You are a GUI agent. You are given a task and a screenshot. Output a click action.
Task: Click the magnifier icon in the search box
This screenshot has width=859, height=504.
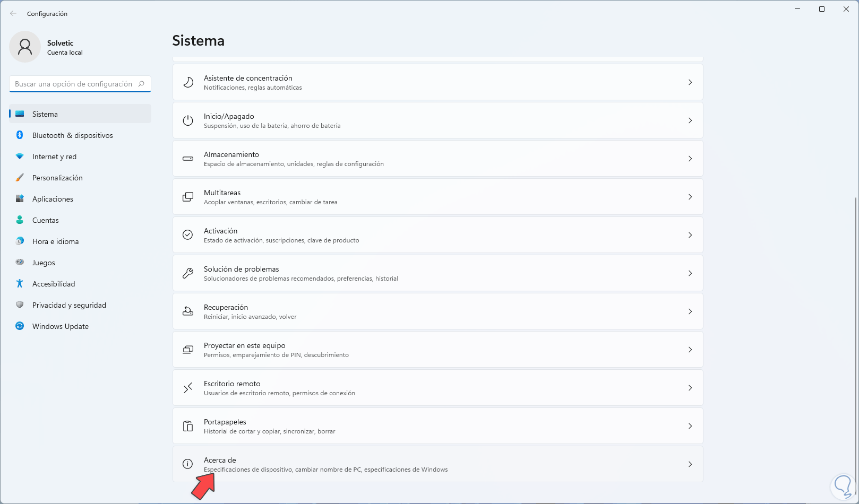pos(141,84)
